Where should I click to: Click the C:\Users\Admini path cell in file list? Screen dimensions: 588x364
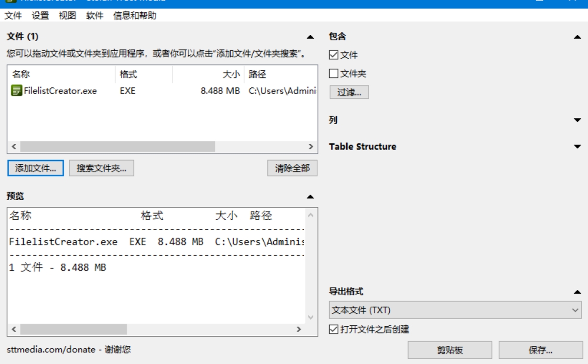click(x=282, y=91)
